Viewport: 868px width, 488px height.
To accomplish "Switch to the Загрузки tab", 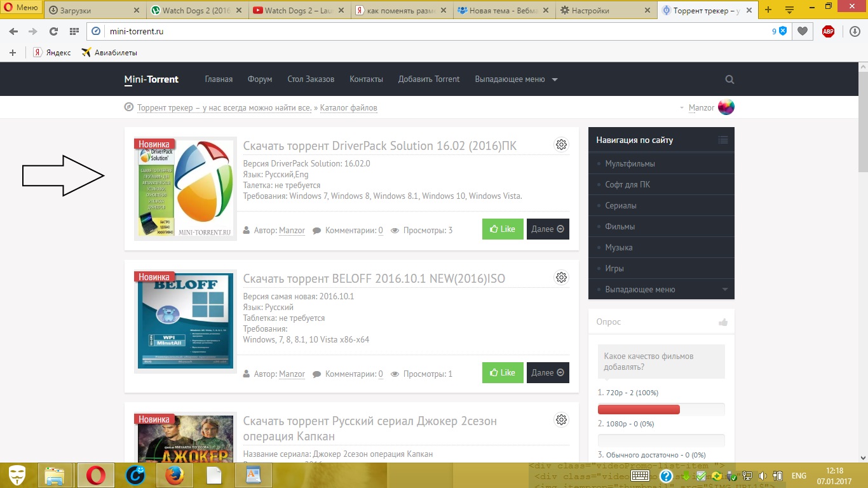I will (95, 10).
